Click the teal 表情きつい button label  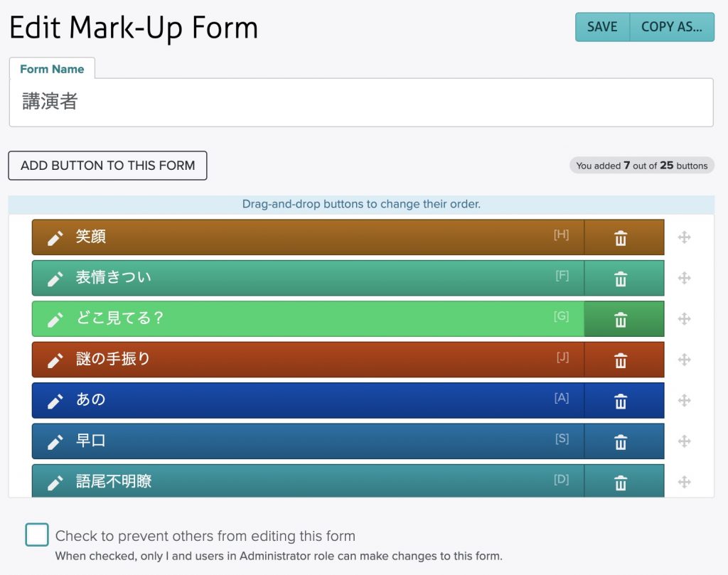[x=114, y=278]
